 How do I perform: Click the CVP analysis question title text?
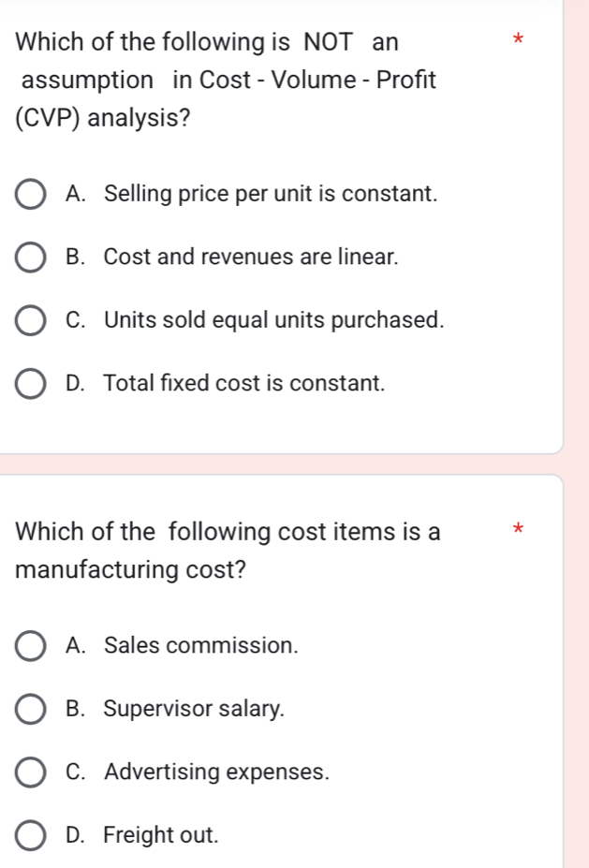[x=225, y=81]
